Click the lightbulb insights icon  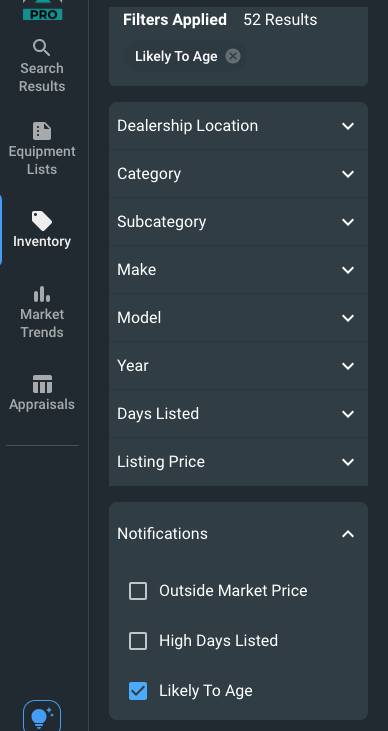point(42,718)
